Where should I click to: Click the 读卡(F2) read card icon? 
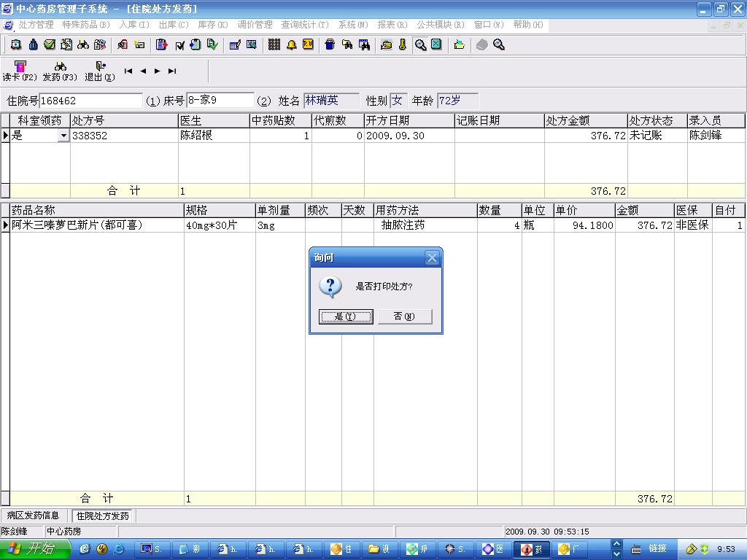tap(19, 71)
